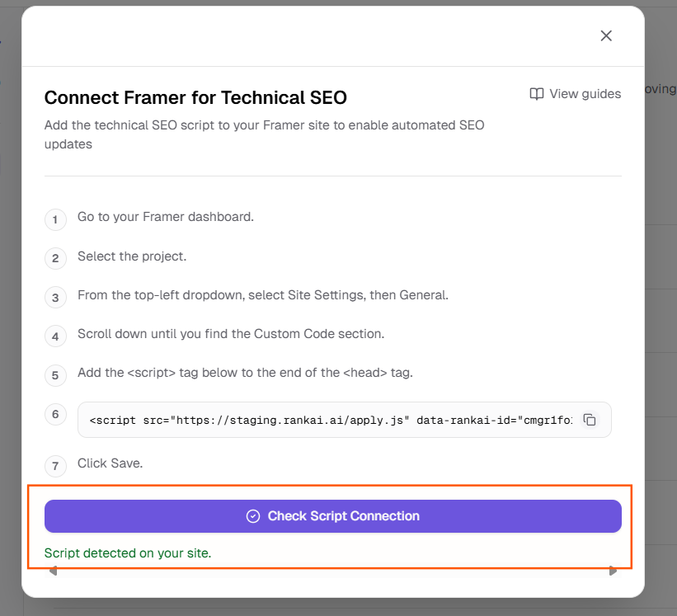Screen dimensions: 677x616
Task: Go back using the left carousel arrow
Action: (x=52, y=570)
